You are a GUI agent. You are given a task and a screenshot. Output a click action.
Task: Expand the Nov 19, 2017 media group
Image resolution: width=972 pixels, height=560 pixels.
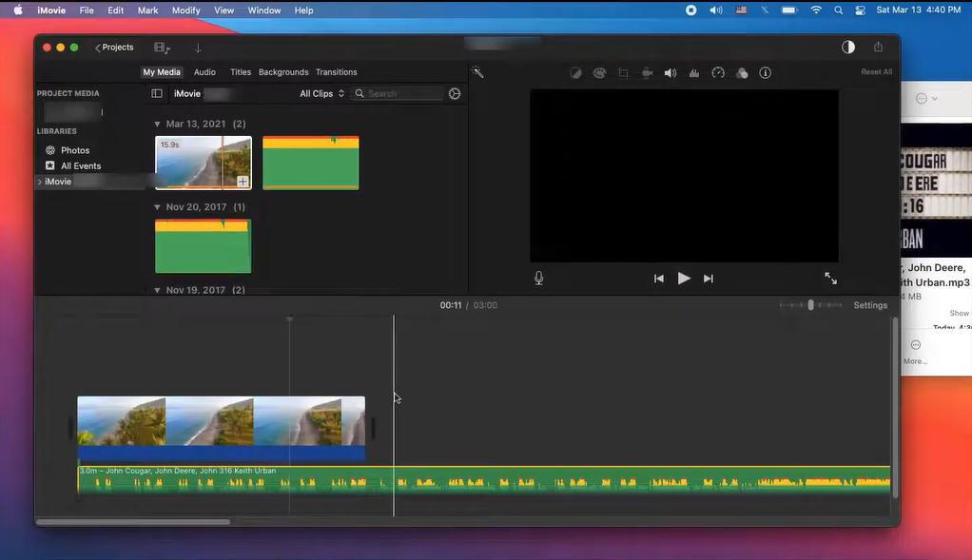coord(156,290)
